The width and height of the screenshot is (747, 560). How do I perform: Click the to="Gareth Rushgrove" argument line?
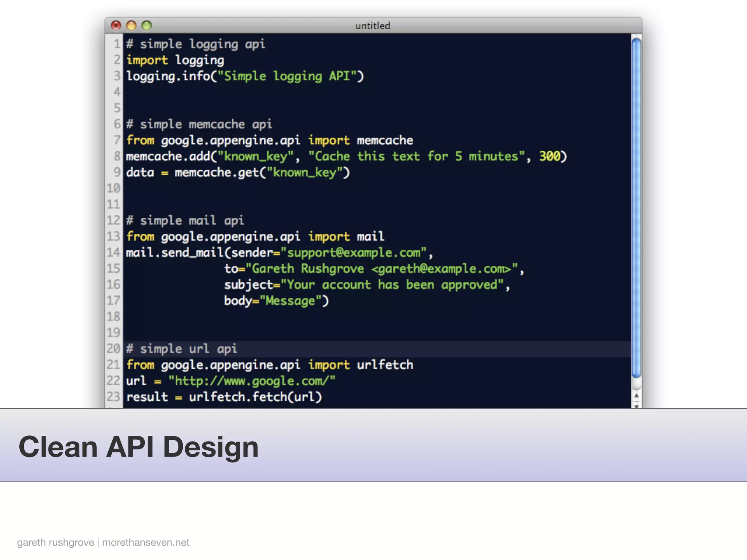click(374, 269)
